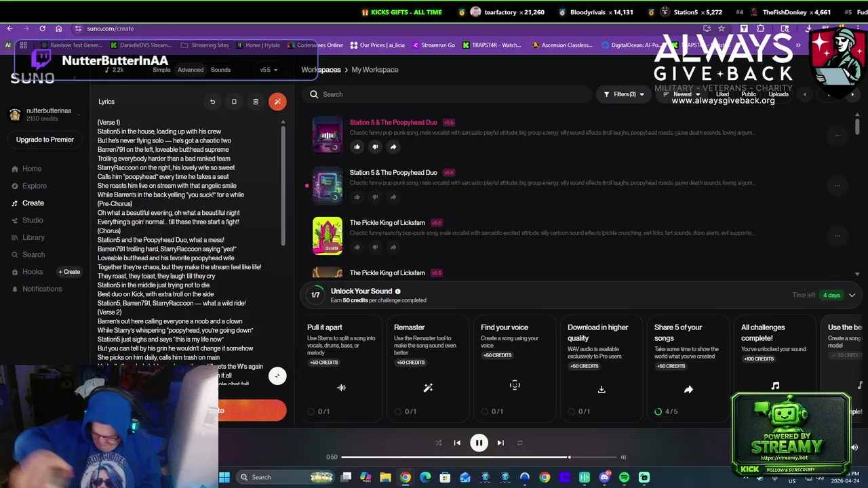Image resolution: width=868 pixels, height=488 pixels.
Task: Click the stems icon in Pull it apart card
Action: click(341, 388)
